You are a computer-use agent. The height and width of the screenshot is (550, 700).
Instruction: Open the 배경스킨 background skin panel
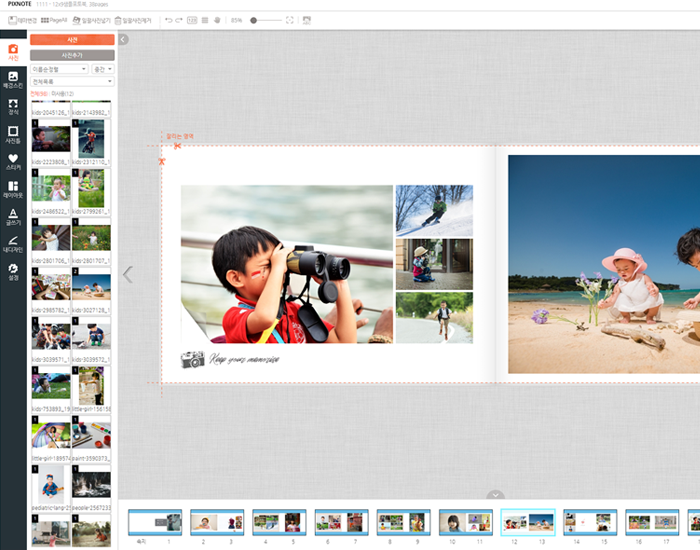(13, 79)
